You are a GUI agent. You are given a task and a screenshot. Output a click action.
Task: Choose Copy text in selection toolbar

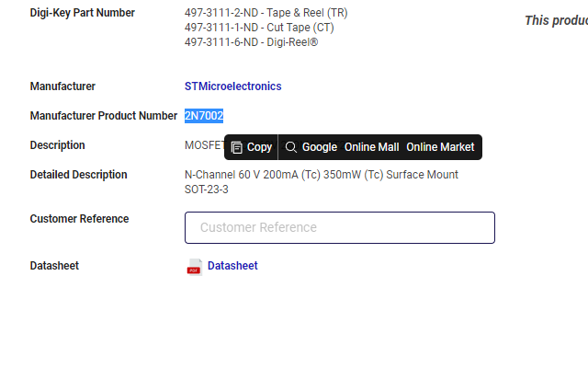259,147
